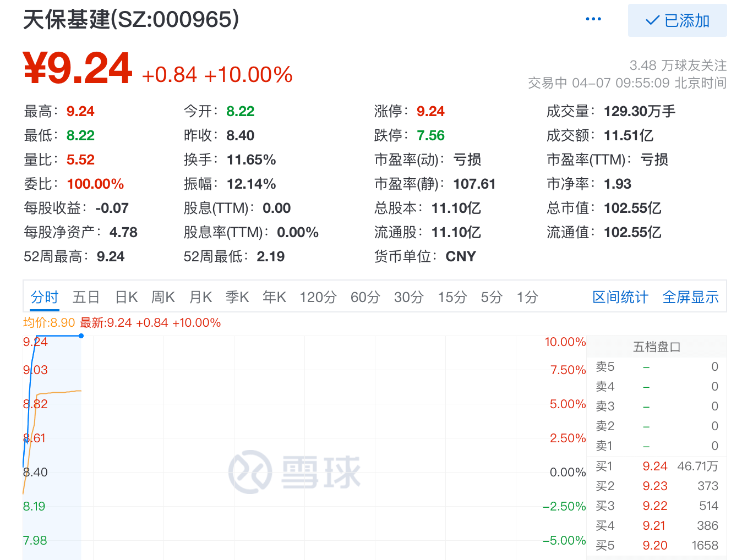Click the 货币单位 value CNY

pyautogui.click(x=461, y=256)
